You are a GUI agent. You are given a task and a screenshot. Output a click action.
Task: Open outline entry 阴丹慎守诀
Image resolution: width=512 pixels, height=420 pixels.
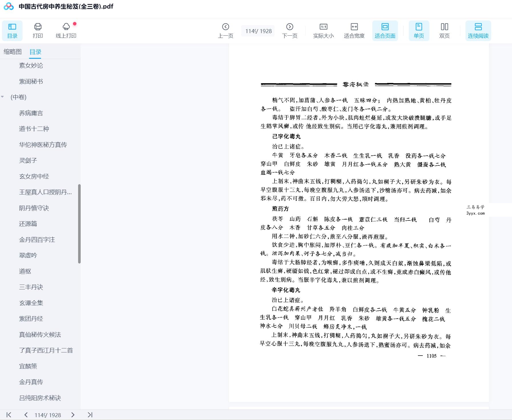[34, 208]
